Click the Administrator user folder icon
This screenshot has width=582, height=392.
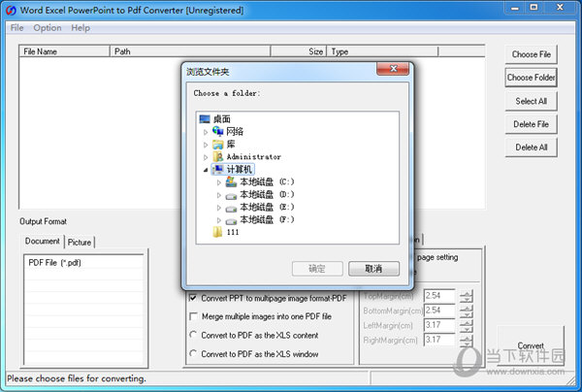point(218,156)
